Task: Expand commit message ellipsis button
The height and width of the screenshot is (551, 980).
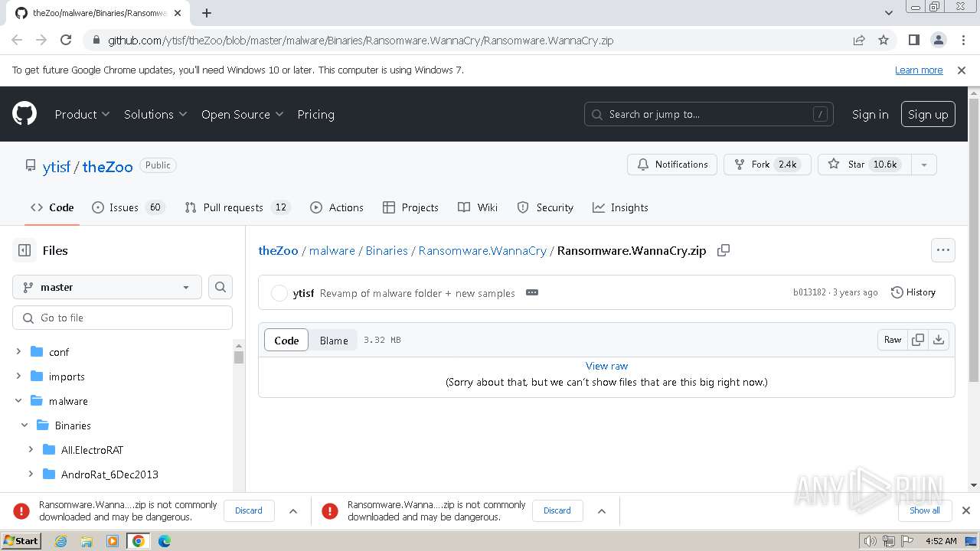Action: [532, 292]
